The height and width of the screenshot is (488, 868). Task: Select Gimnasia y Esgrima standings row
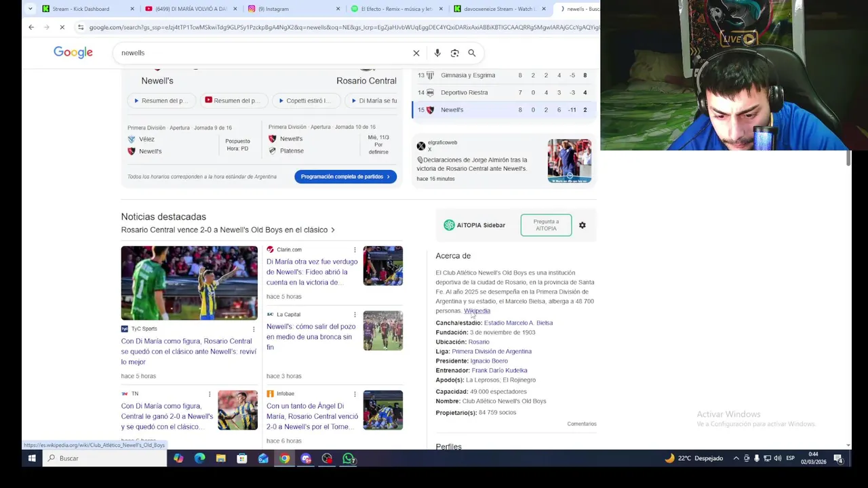(x=503, y=75)
